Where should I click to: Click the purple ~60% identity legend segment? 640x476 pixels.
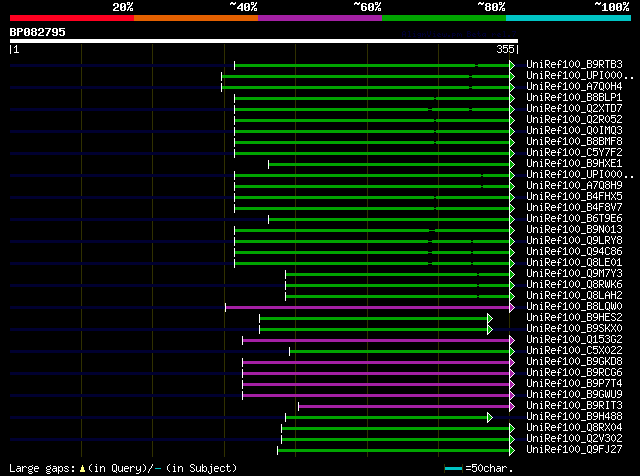[x=320, y=18]
